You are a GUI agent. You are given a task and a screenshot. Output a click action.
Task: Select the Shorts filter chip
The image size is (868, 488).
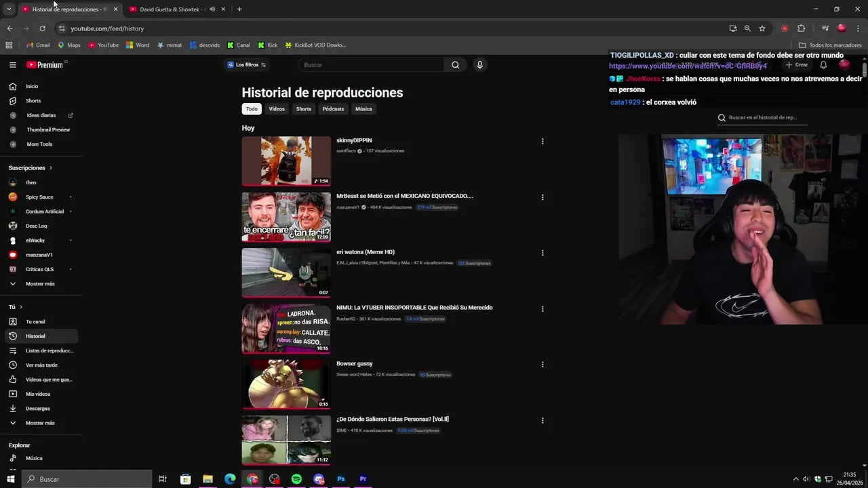[x=304, y=109]
